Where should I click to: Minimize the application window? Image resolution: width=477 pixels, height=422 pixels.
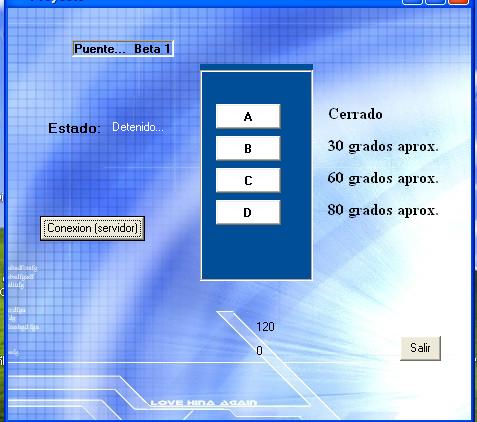[x=412, y=2]
